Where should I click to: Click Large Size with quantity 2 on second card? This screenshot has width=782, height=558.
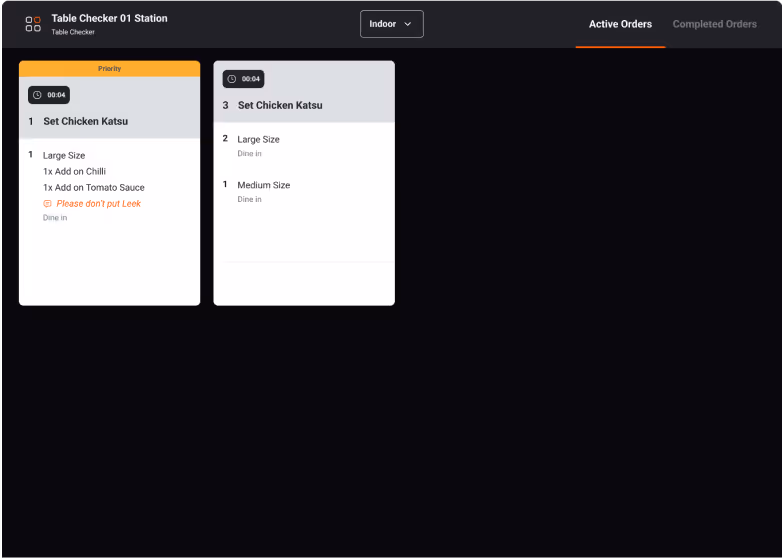click(x=258, y=140)
